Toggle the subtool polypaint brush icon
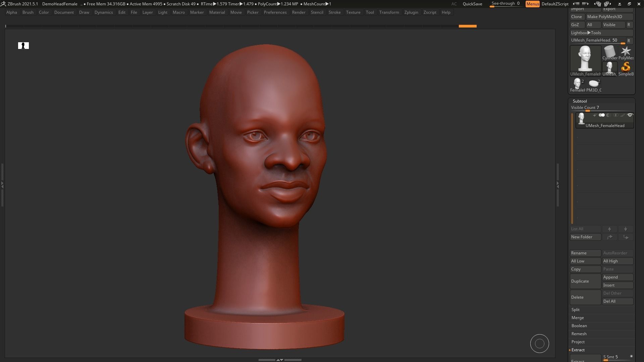This screenshot has width=644, height=362. 623,115
